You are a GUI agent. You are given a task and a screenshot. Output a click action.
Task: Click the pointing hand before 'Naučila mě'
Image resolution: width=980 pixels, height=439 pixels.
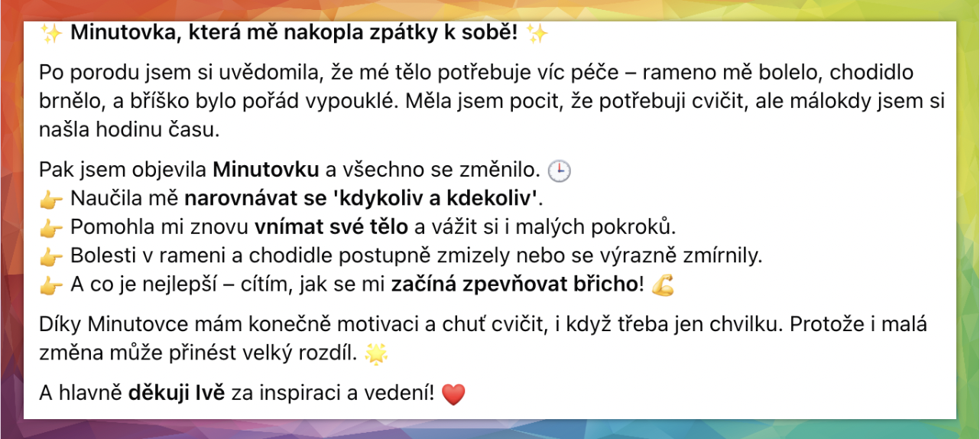pos(50,200)
